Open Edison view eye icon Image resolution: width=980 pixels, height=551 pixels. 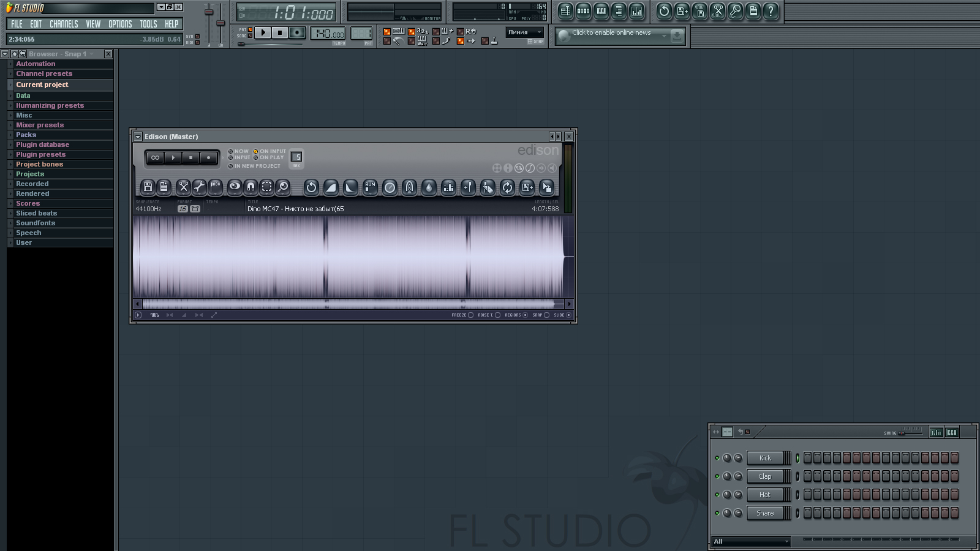[x=235, y=187]
